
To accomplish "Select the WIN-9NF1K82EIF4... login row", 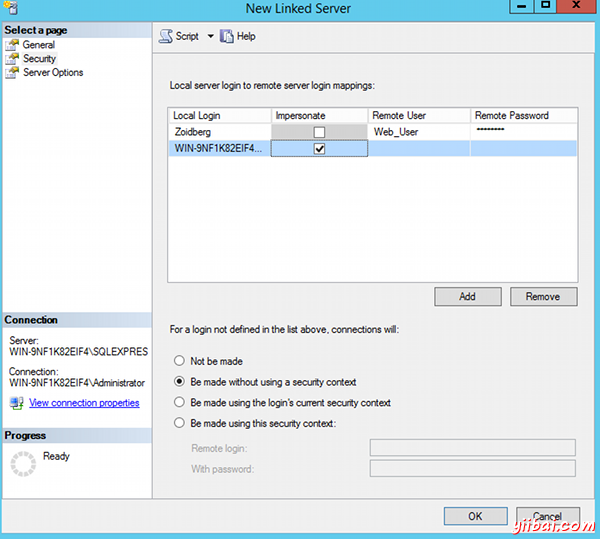I will pyautogui.click(x=373, y=148).
